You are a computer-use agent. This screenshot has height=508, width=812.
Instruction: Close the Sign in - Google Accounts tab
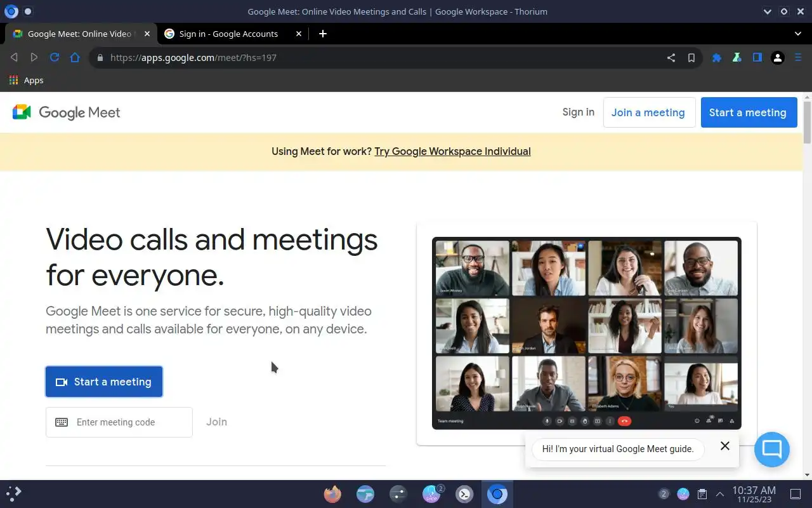299,34
